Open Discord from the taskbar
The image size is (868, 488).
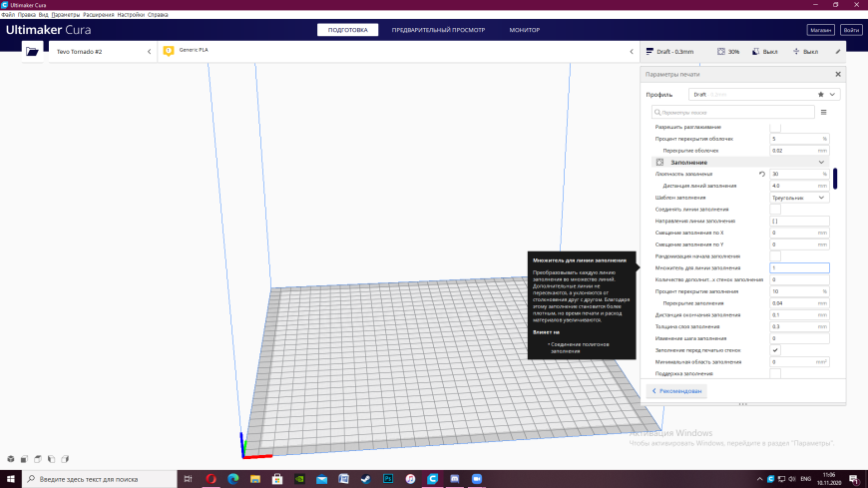pyautogui.click(x=455, y=479)
